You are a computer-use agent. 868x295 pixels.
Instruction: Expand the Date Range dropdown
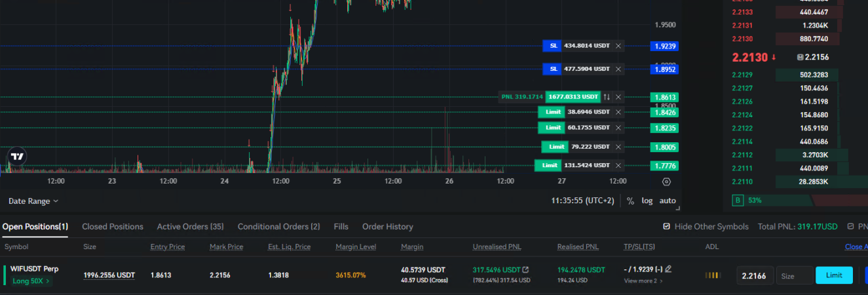[x=33, y=201]
